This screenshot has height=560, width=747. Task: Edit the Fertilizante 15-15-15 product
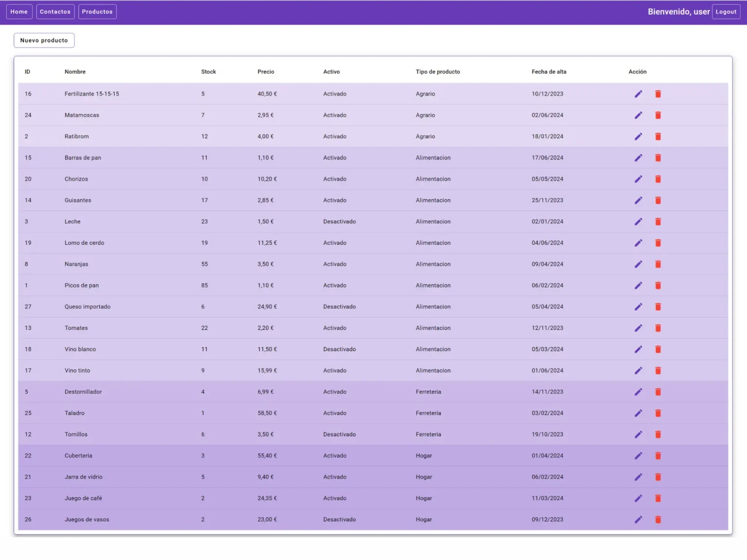tap(638, 94)
